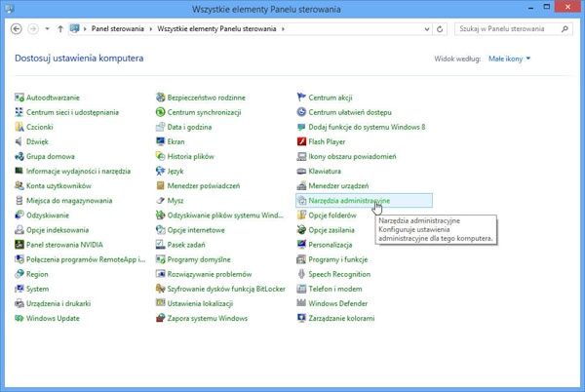Click the Konta użytkowników icon
Screen dimensions: 585x392
pos(19,185)
